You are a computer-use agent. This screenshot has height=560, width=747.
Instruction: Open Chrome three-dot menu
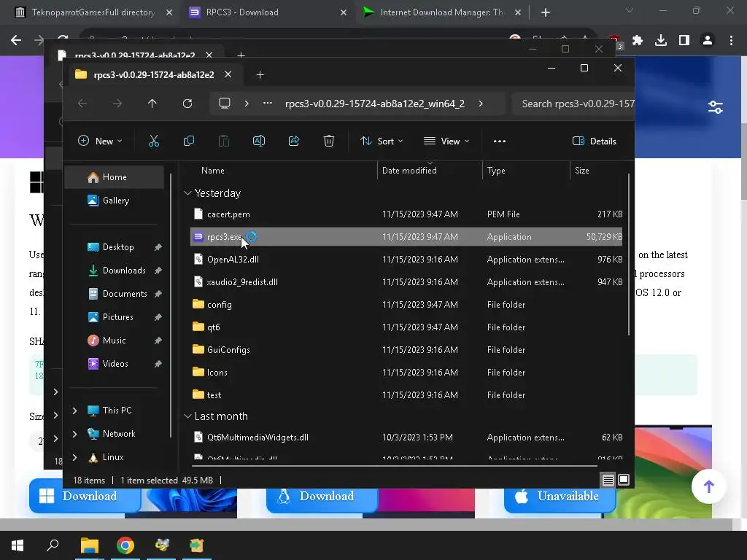tap(731, 41)
